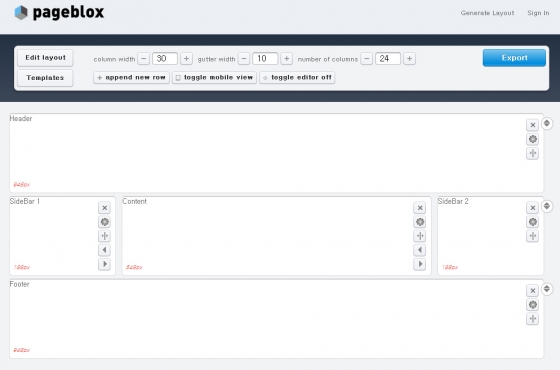Select the Content label text
Viewport: 560px width, 370px height.
(x=135, y=201)
